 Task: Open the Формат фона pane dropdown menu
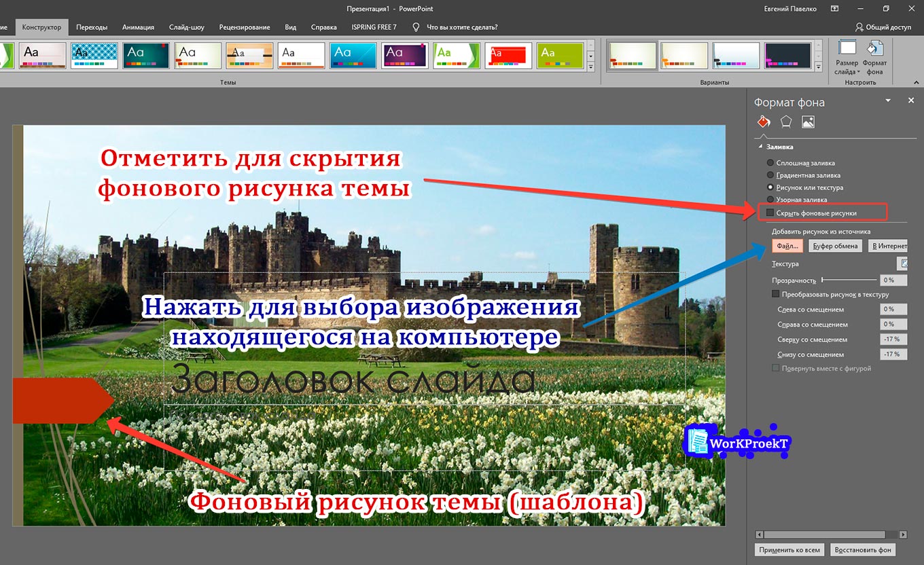pos(888,101)
